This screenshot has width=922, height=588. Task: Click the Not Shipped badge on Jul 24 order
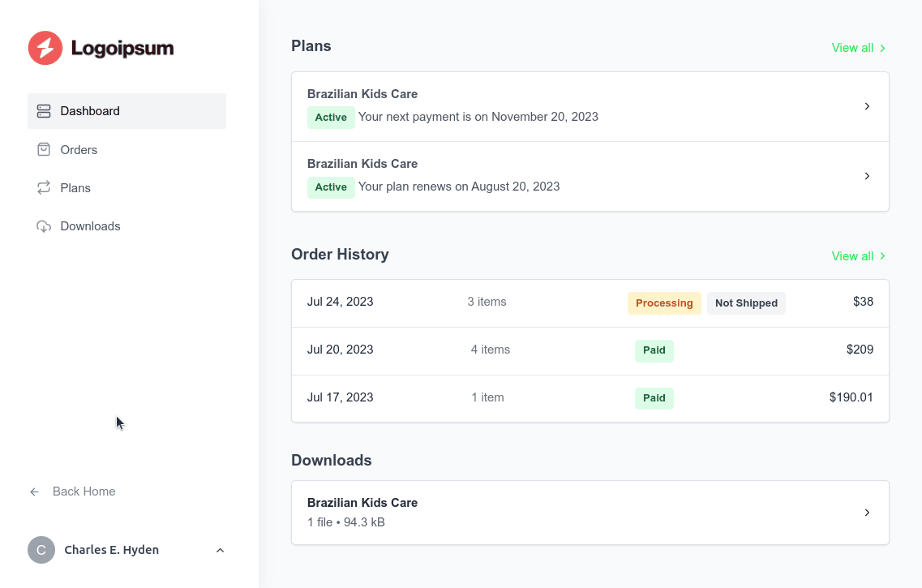(x=746, y=303)
